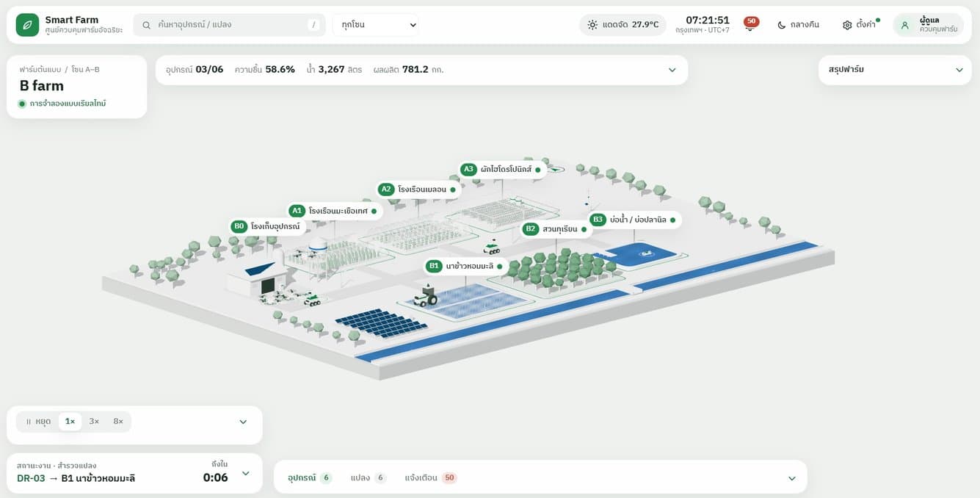The height and width of the screenshot is (498, 980).
Task: Expand the DR-03 task status card
Action: tap(245, 473)
